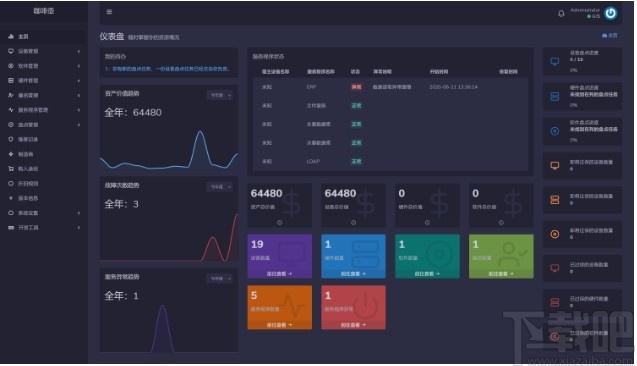Click the blue server icon in the right column
Viewport: 637px width, 366px height.
(555, 96)
